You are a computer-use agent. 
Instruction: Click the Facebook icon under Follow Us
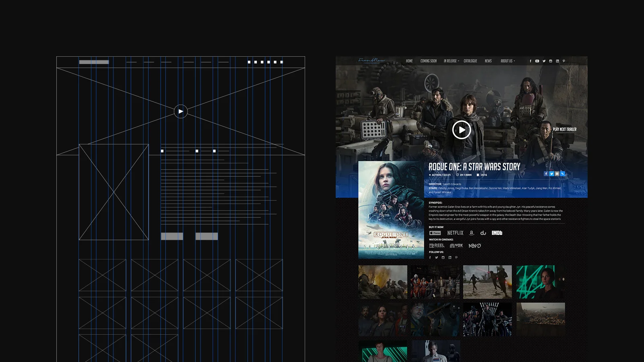[430, 257]
